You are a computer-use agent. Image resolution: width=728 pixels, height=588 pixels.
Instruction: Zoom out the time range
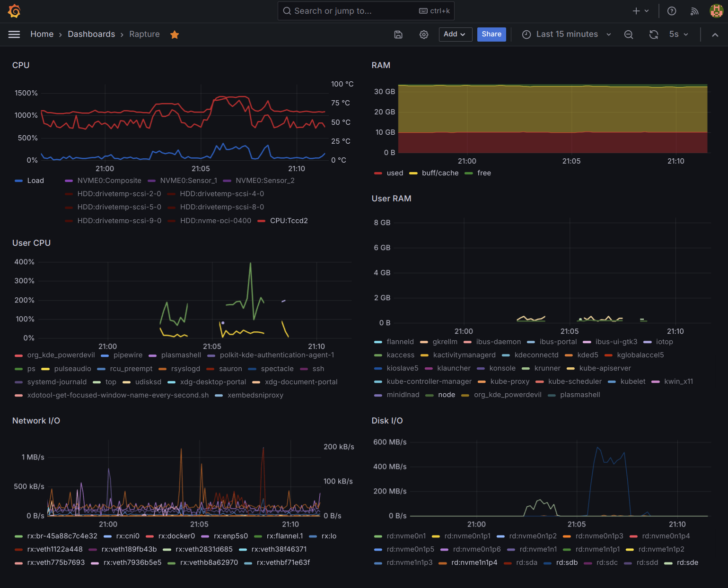coord(629,35)
